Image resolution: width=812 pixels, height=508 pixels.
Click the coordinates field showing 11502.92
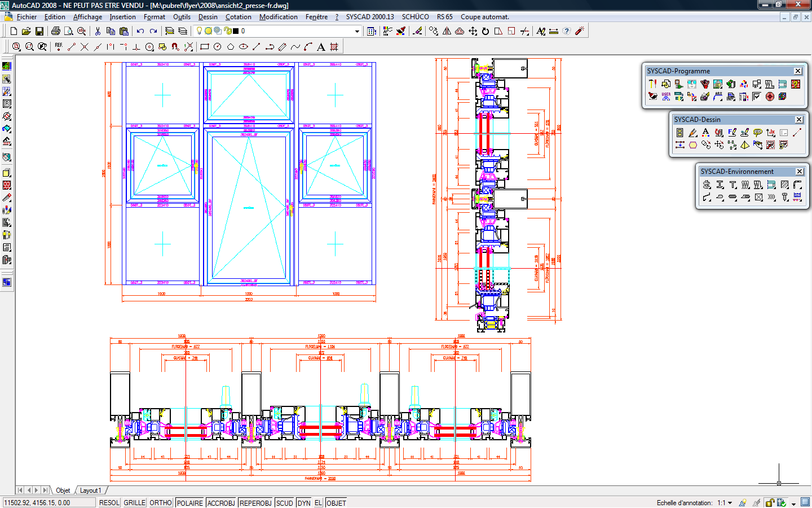click(x=48, y=502)
